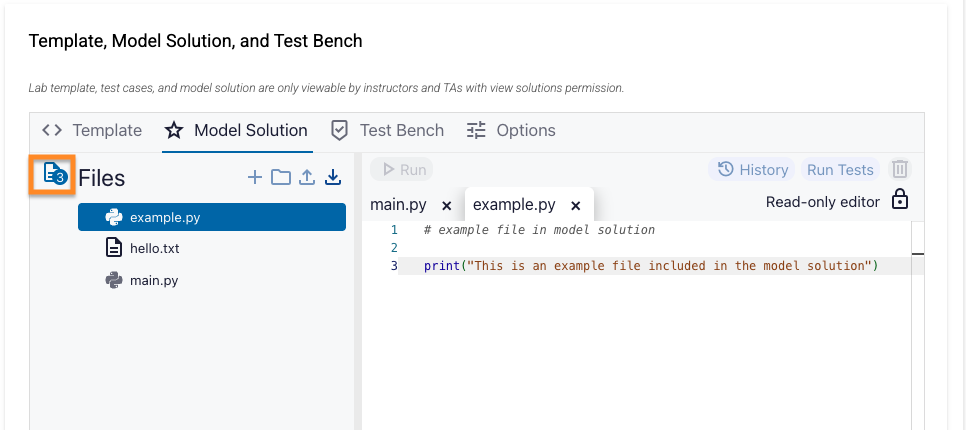Viewport: 966px width, 430px height.
Task: Click the upload file icon
Action: tap(307, 177)
